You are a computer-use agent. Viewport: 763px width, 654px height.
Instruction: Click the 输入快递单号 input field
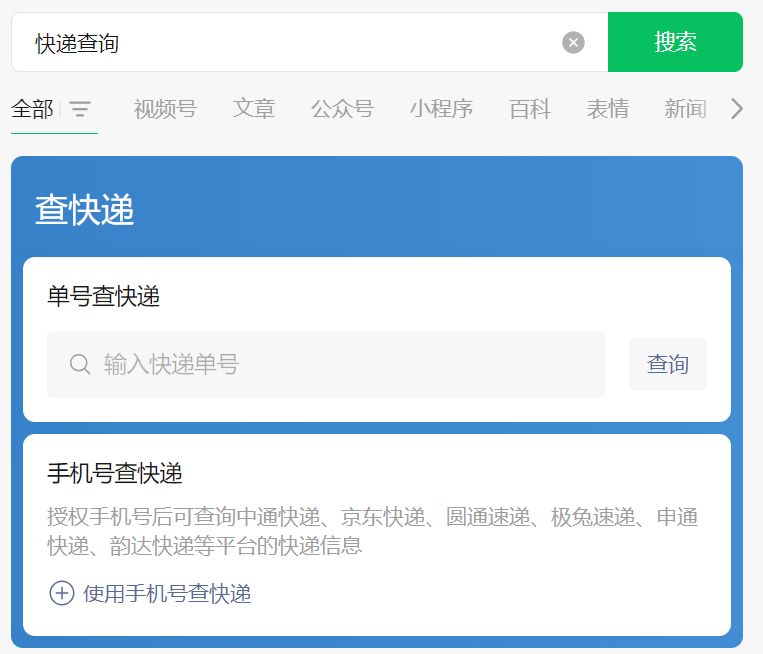tap(326, 364)
